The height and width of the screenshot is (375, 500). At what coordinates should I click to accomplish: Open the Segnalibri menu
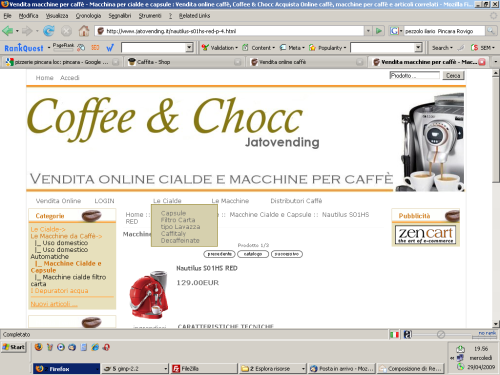tap(120, 16)
